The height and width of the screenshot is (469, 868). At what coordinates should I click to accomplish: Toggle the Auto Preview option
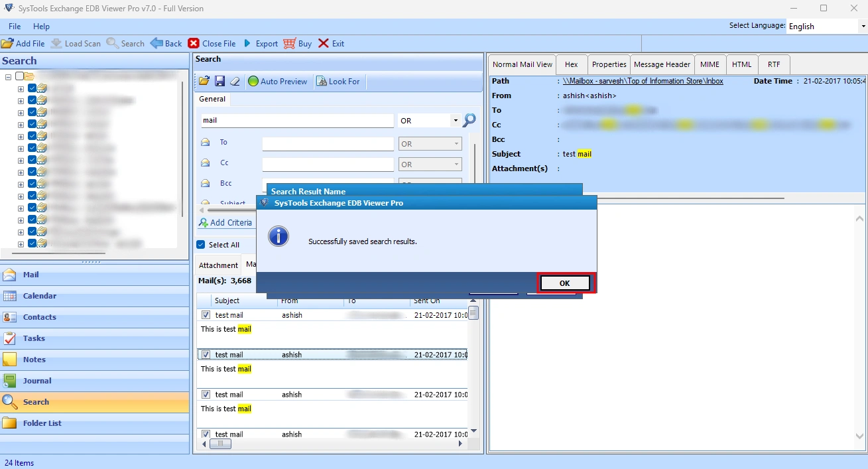tap(278, 81)
